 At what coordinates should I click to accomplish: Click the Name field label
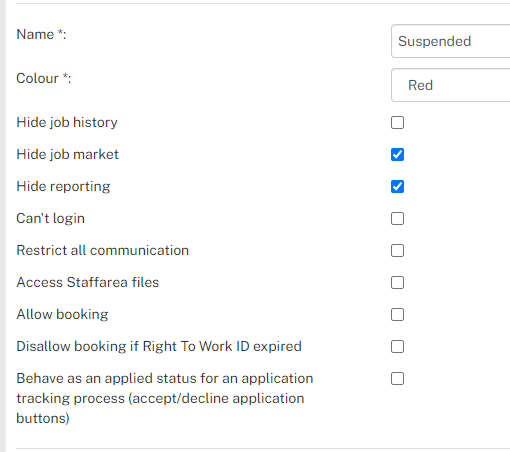tap(41, 34)
